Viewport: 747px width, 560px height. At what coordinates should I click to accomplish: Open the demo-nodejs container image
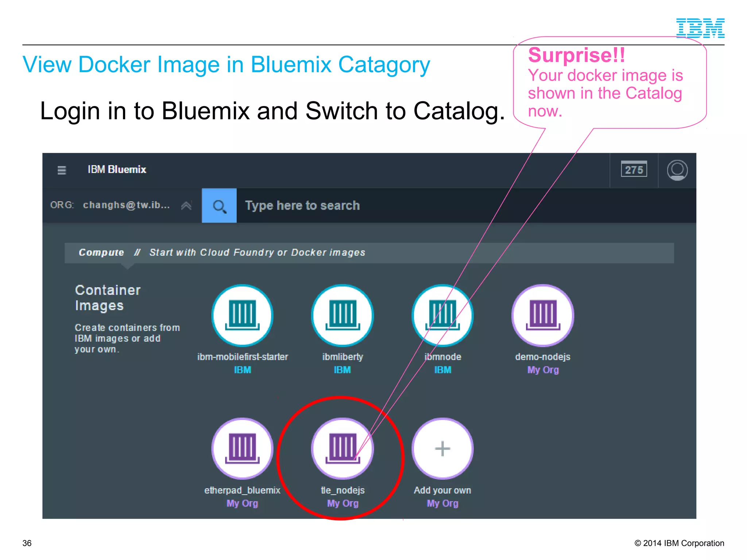click(543, 315)
